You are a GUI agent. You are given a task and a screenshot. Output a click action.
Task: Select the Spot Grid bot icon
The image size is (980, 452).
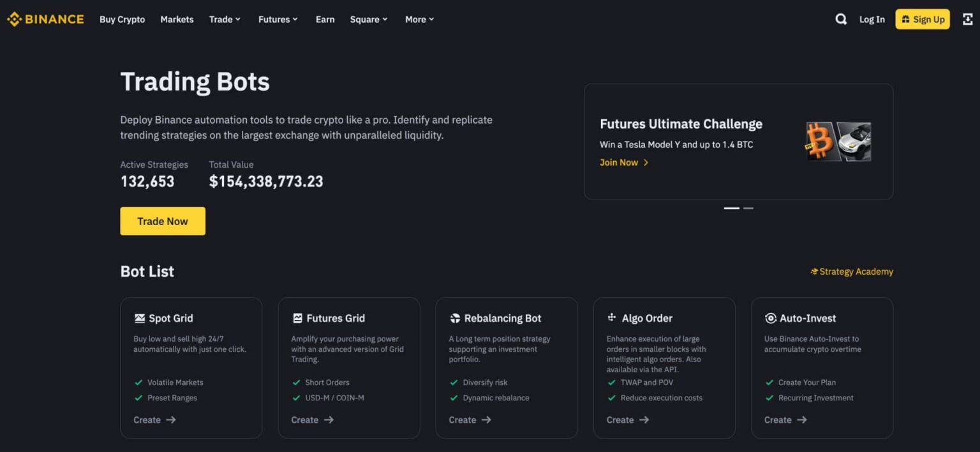pyautogui.click(x=140, y=317)
